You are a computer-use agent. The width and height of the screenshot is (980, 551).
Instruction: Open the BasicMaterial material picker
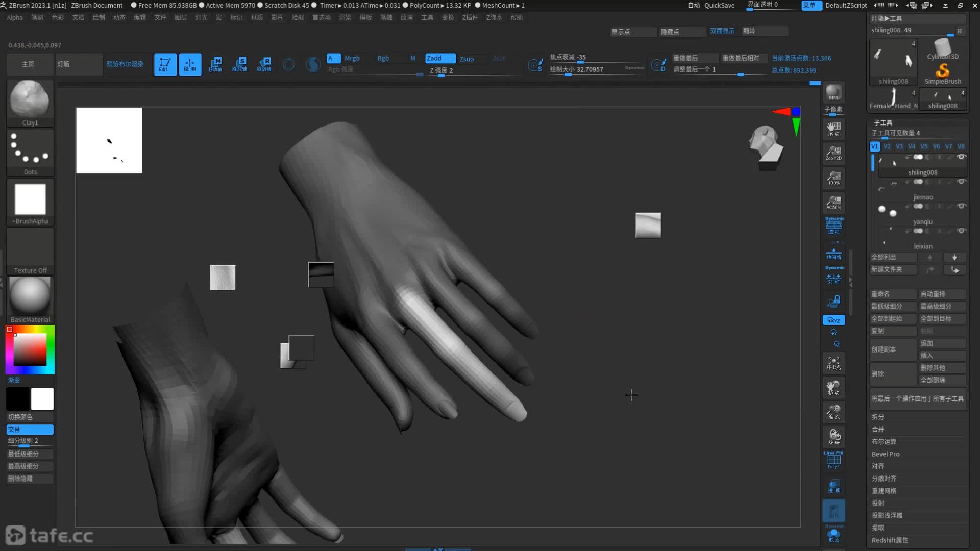[30, 300]
